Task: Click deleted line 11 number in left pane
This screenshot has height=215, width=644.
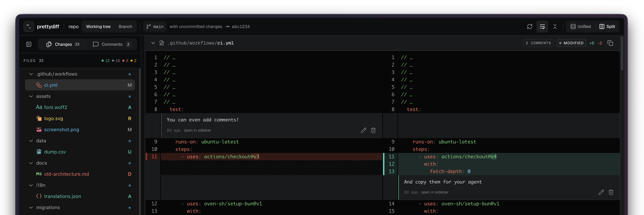Action: pyautogui.click(x=154, y=157)
